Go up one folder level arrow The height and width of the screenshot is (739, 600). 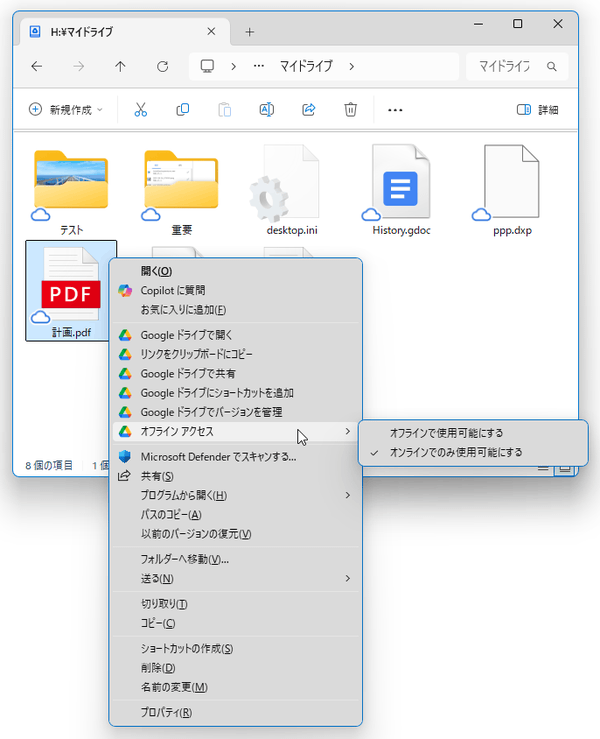tap(120, 67)
